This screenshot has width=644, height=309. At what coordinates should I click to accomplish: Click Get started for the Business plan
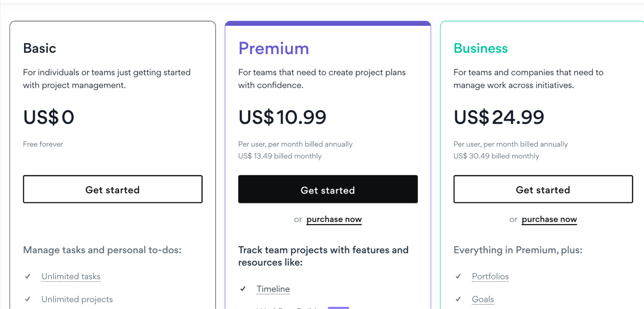click(543, 190)
